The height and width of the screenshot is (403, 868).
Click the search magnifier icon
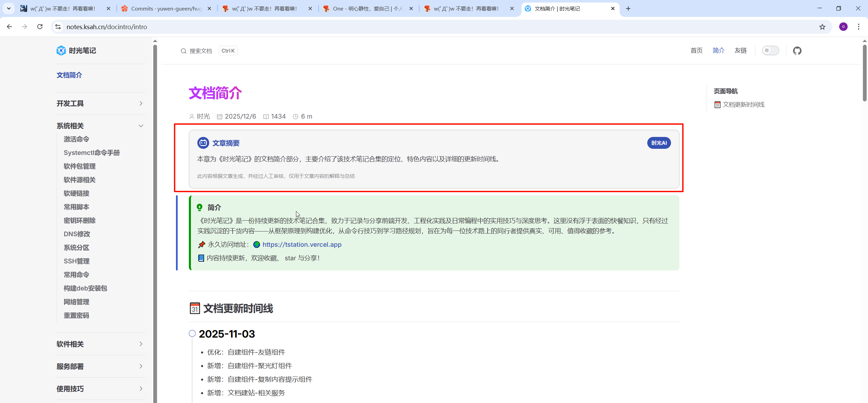pos(183,51)
